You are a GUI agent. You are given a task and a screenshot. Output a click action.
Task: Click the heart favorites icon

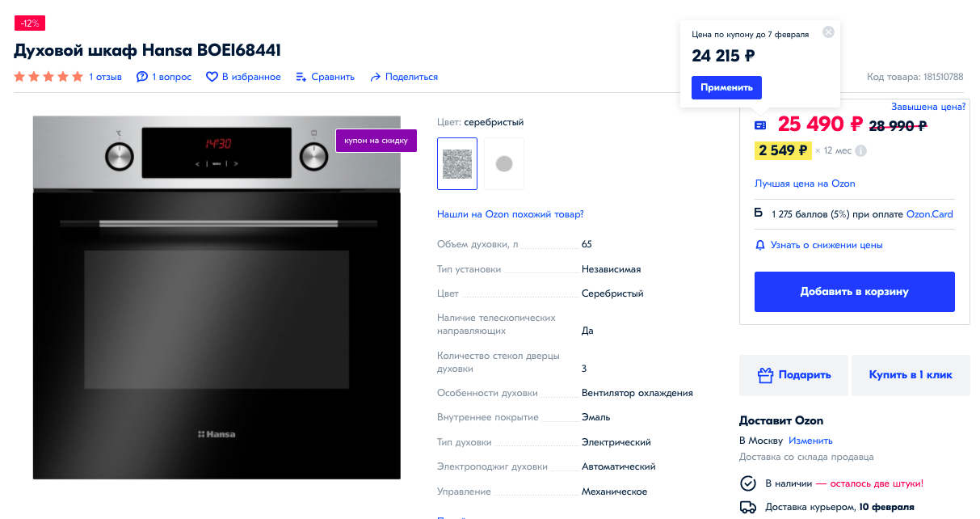(x=212, y=77)
